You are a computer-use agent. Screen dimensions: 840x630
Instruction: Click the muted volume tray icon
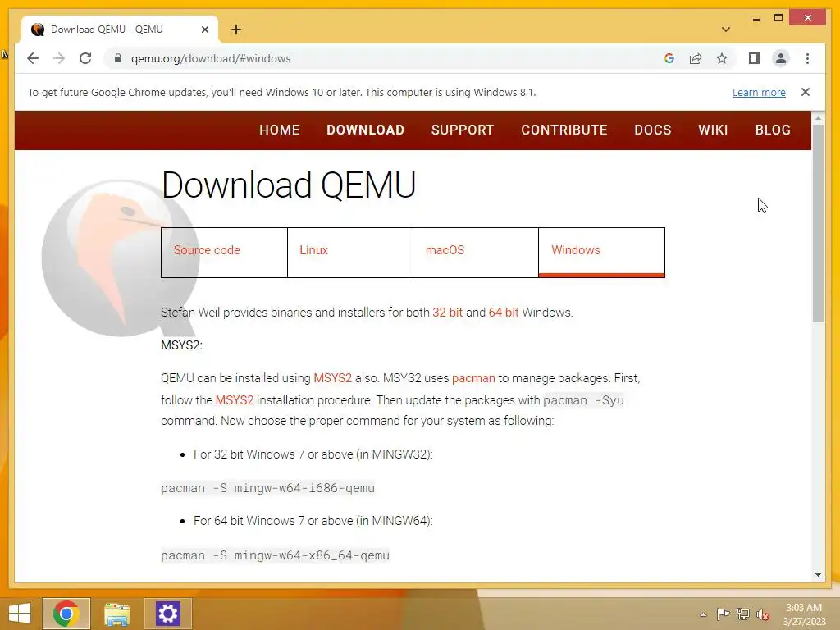[762, 614]
